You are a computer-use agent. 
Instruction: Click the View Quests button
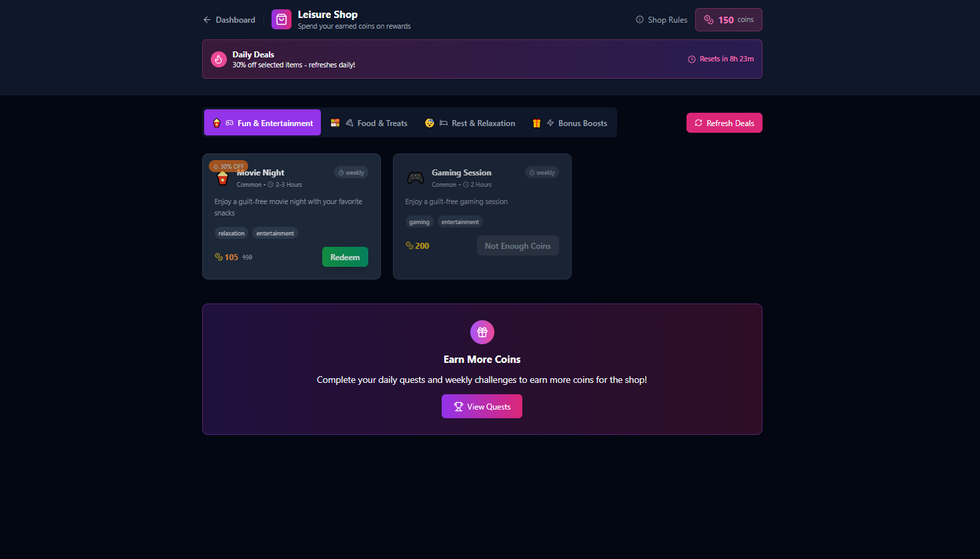click(x=482, y=406)
